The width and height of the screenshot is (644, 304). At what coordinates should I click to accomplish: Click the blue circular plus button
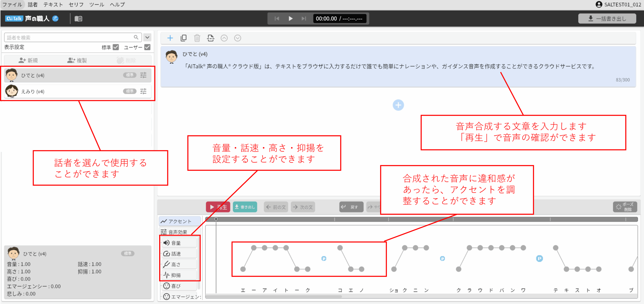coord(398,105)
